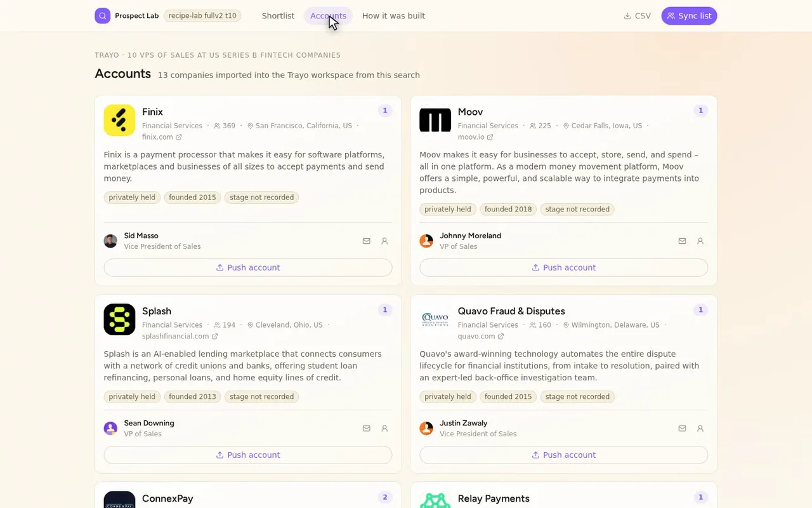
Task: Push the Finix account
Action: [x=248, y=267]
